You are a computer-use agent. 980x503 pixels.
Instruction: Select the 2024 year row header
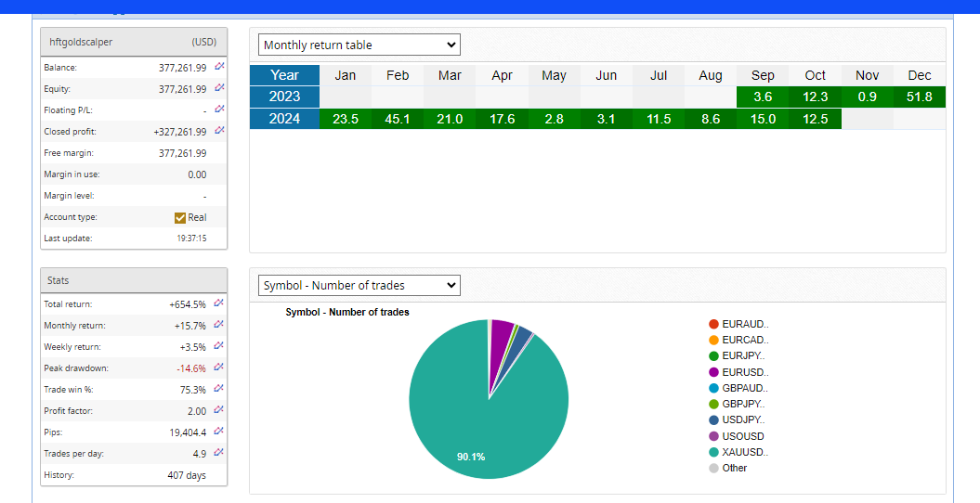tap(284, 119)
